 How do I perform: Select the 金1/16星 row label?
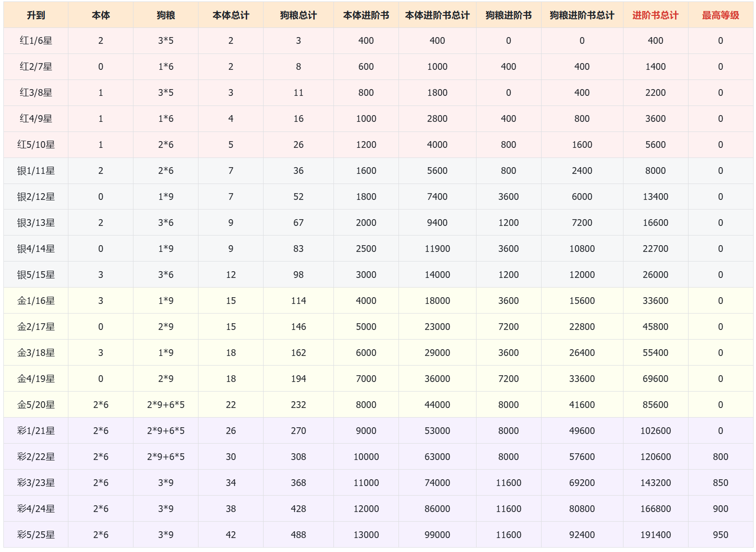pyautogui.click(x=36, y=301)
